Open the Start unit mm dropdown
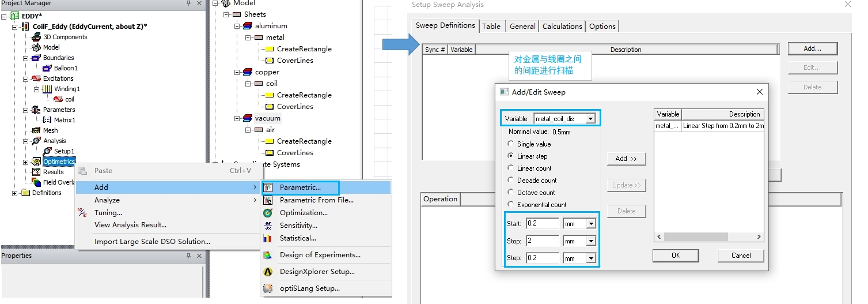Image resolution: width=868 pixels, height=304 pixels. (x=591, y=224)
